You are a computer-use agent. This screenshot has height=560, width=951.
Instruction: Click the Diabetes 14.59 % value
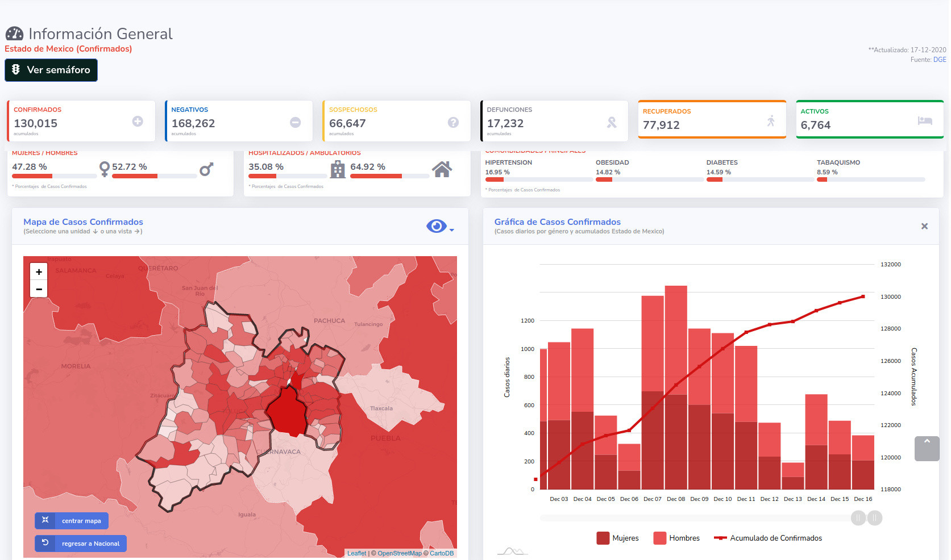pyautogui.click(x=719, y=172)
